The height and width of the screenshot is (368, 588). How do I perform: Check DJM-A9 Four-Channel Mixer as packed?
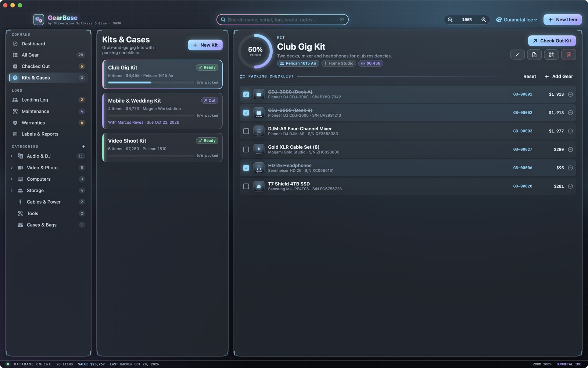[246, 131]
